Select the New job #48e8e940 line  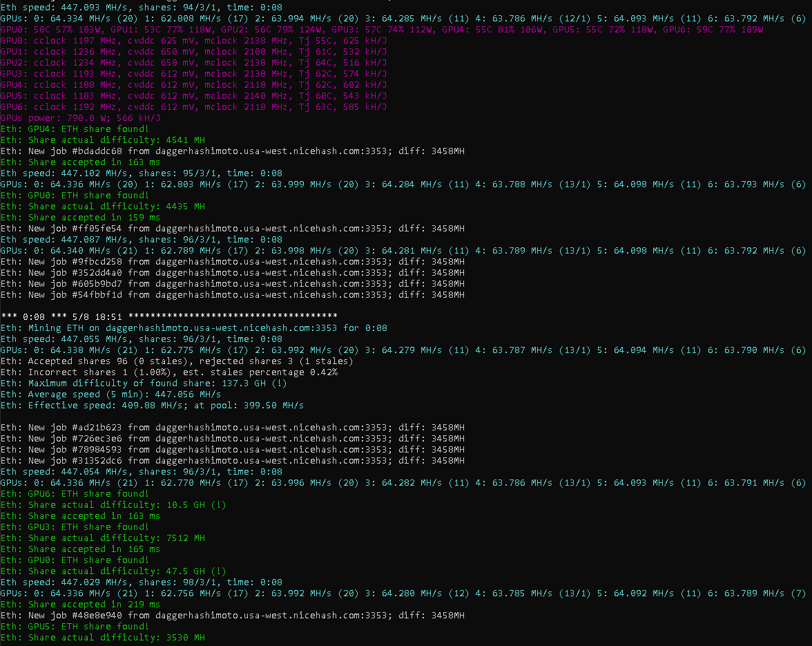(233, 616)
